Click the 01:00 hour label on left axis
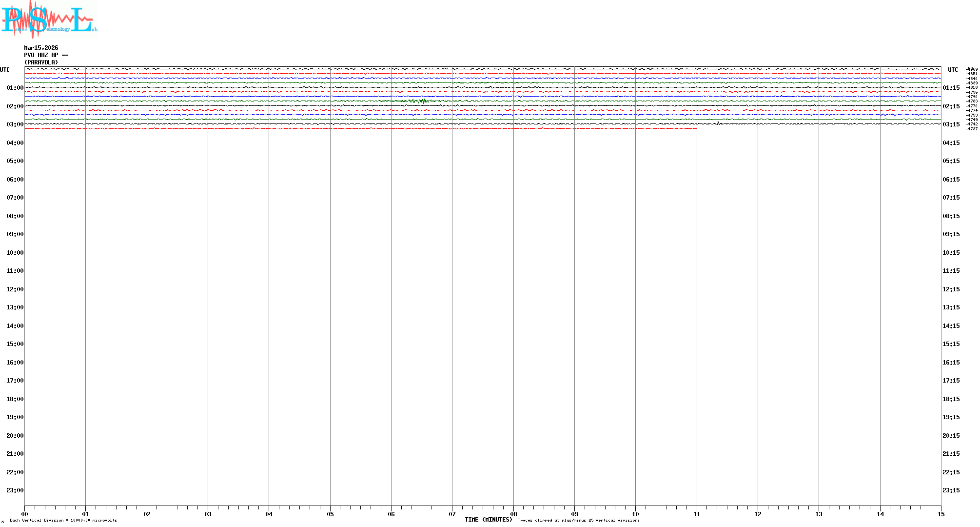Image resolution: width=980 pixels, height=527 pixels. pos(15,88)
